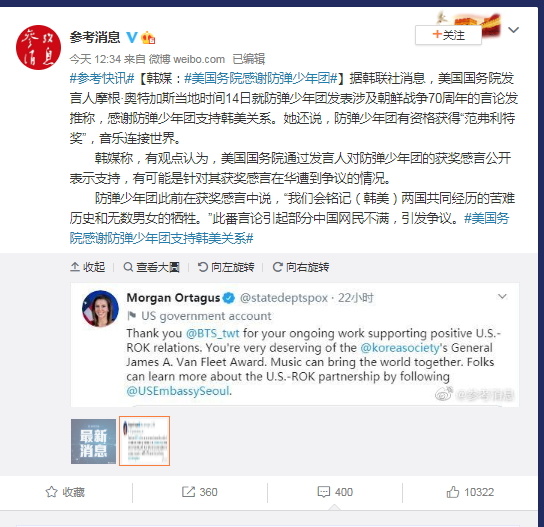Screen dimensions: 544x527
Task: Like the post with thumbs-up 10322
Action: pos(470,492)
